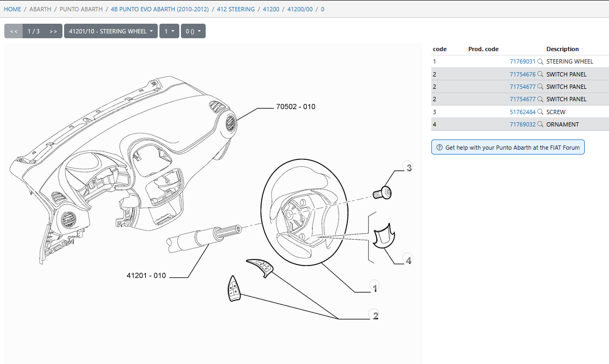The width and height of the screenshot is (609, 364).
Task: Get help at the FIAT Forum button
Action: point(508,147)
